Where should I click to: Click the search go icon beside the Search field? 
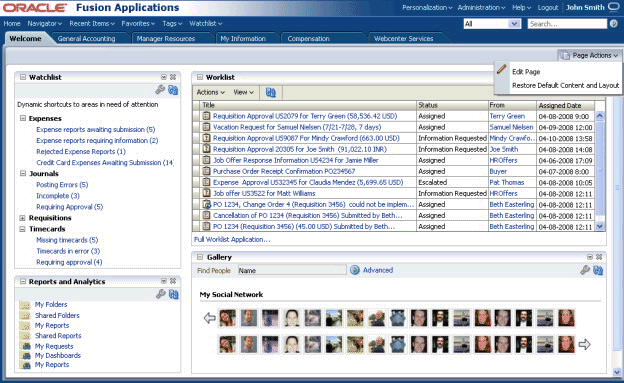click(614, 24)
